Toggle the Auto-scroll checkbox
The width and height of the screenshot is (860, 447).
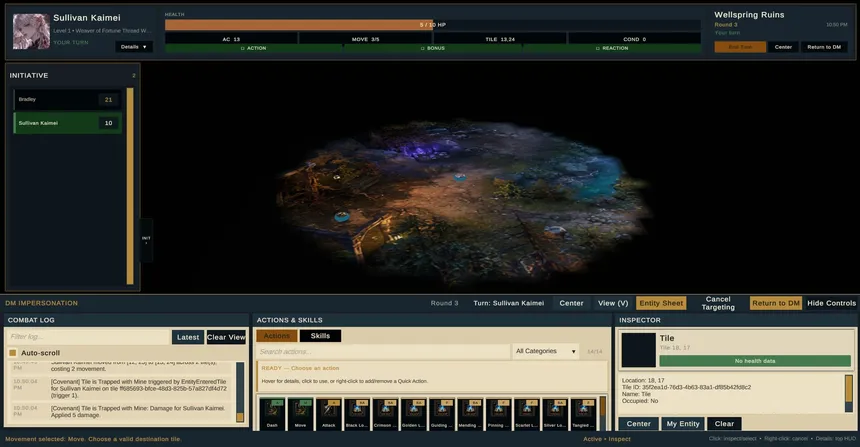click(13, 353)
